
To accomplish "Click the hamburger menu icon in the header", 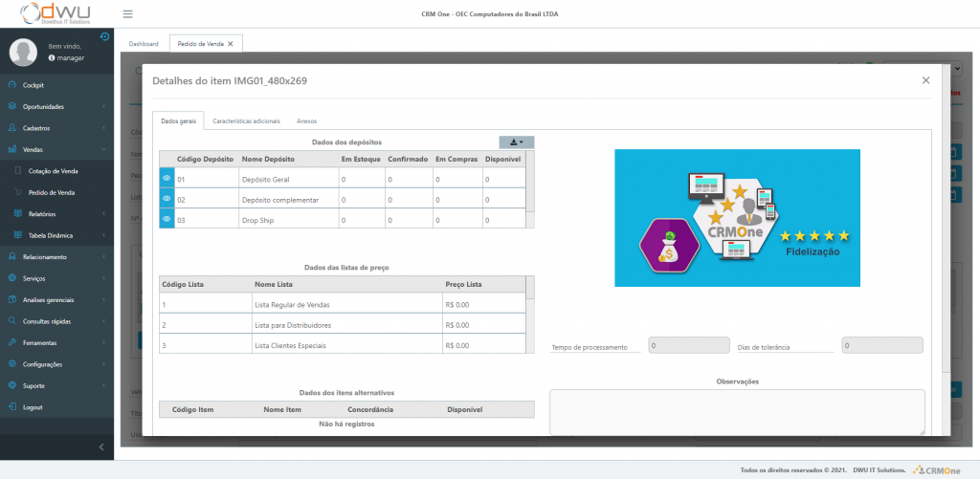I will pos(128,14).
